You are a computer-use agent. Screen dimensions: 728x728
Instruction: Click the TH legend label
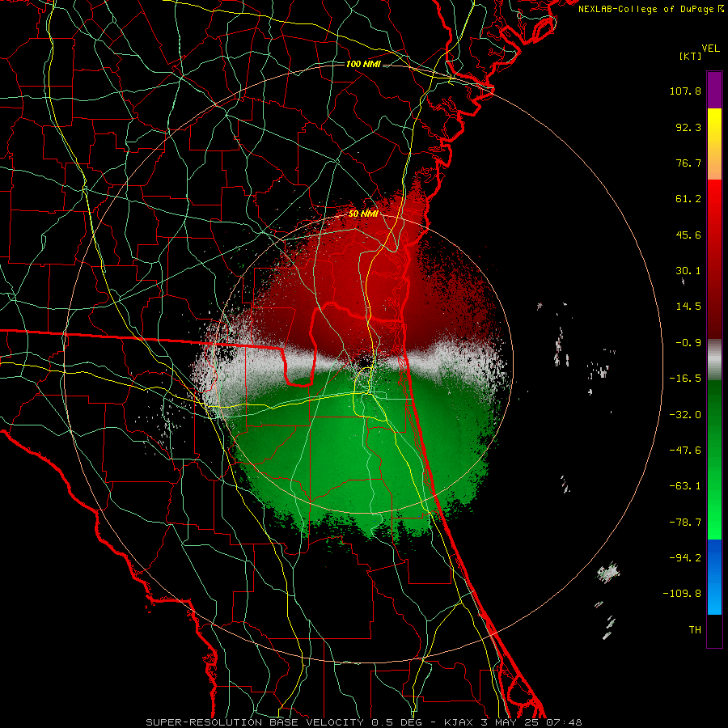pyautogui.click(x=695, y=630)
